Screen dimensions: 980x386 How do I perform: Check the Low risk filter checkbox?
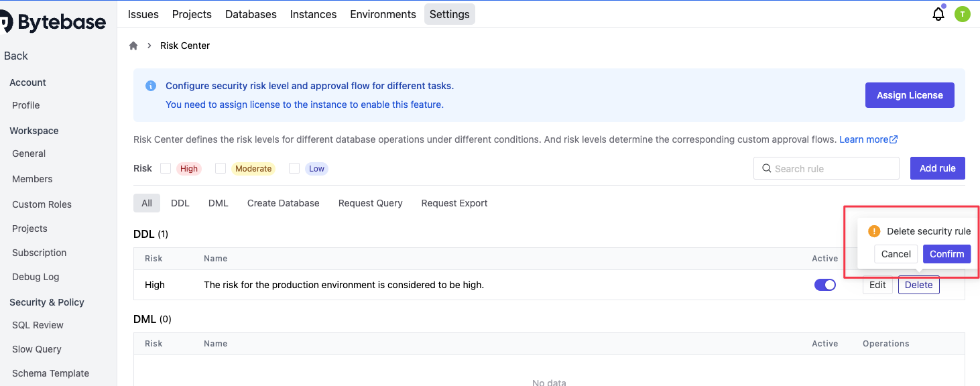pos(294,168)
